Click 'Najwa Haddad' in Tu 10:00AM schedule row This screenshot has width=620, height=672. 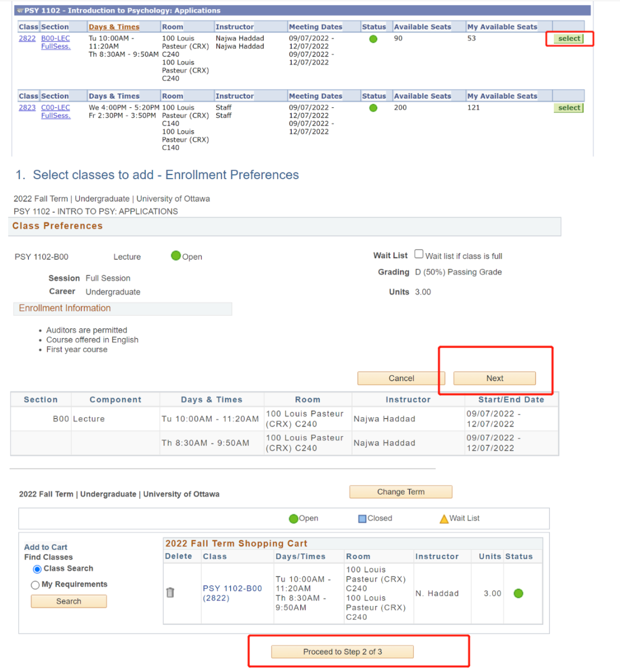tap(385, 419)
